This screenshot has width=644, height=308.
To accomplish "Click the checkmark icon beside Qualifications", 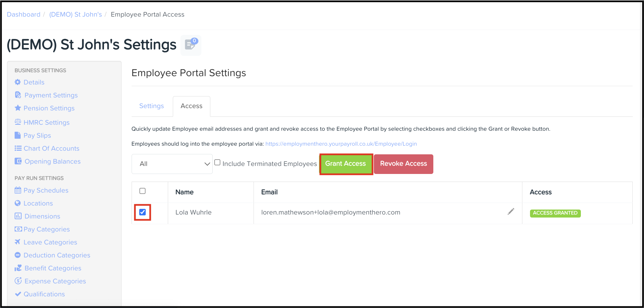I will pos(18,294).
